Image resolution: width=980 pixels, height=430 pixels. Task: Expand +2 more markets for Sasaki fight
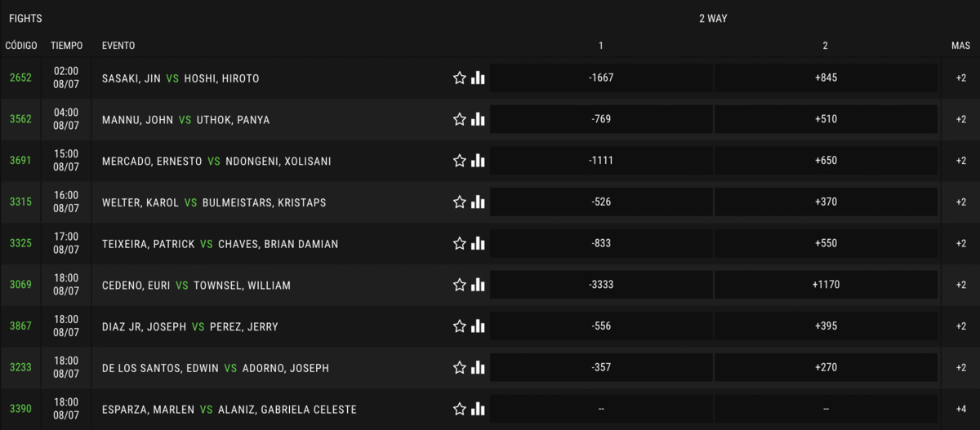[x=960, y=78]
